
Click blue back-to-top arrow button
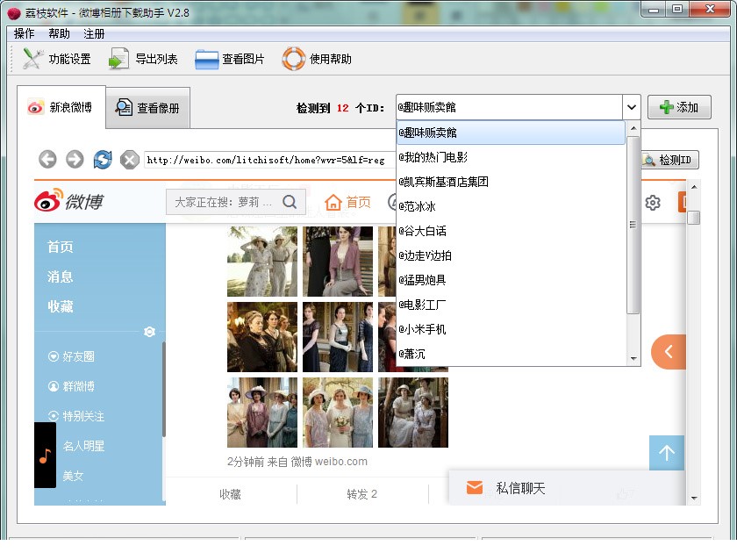pos(667,453)
